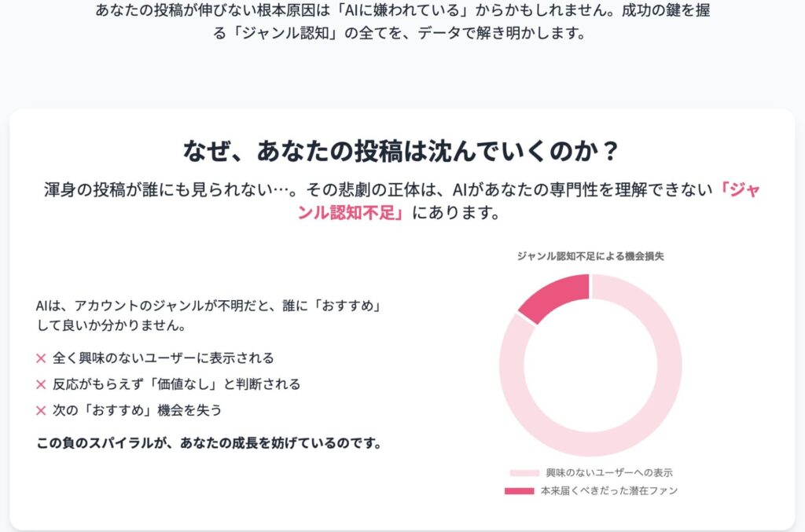Click the paragraph starting AIは、アカウントのジャンル

coord(209,315)
